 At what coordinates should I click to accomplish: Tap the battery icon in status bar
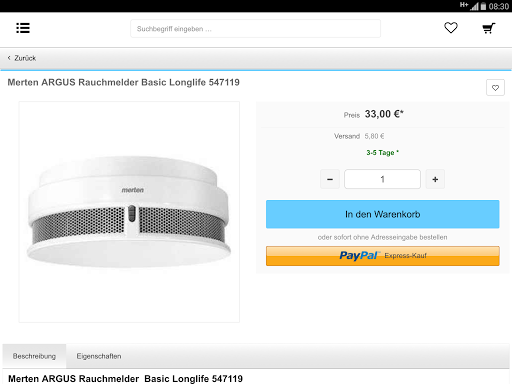(x=483, y=6)
